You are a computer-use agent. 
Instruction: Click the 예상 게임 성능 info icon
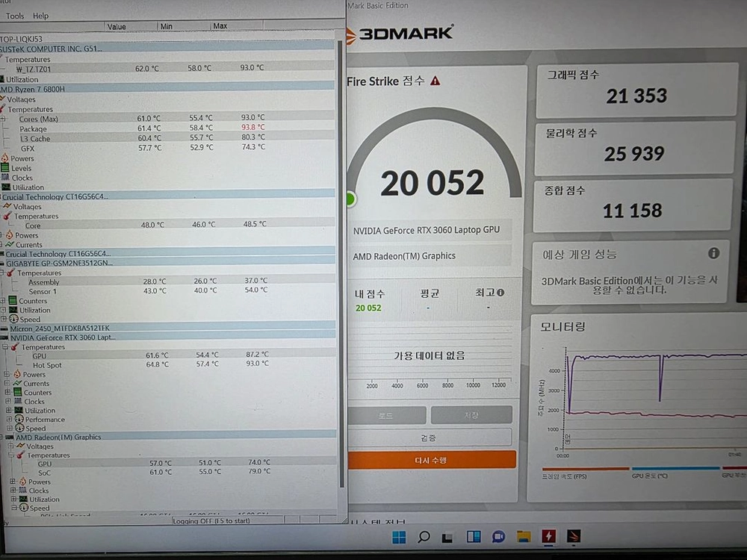point(713,253)
